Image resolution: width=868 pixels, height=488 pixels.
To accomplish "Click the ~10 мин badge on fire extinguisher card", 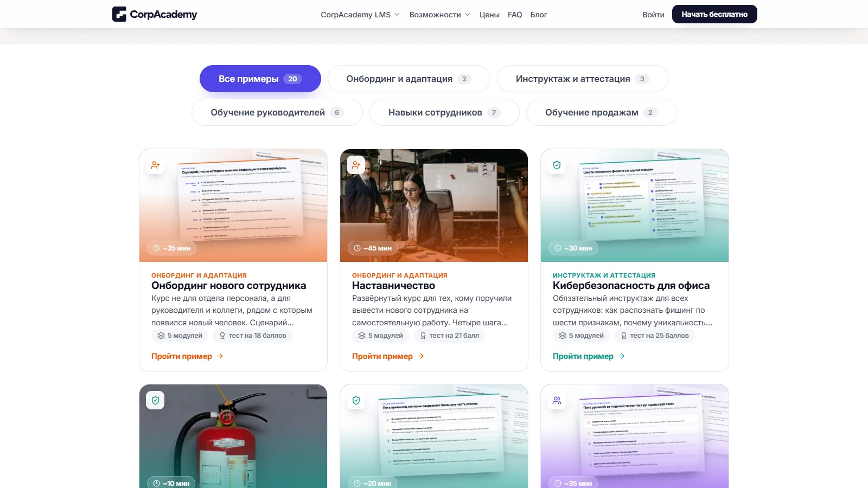I will 171,483.
